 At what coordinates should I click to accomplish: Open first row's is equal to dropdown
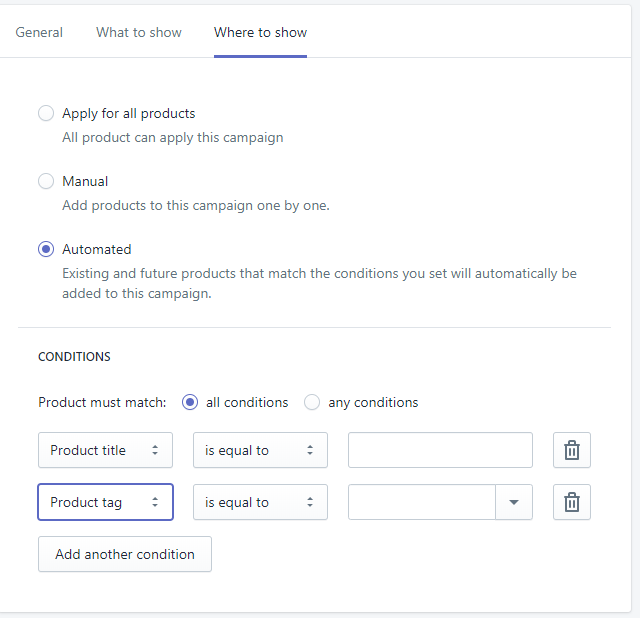260,450
